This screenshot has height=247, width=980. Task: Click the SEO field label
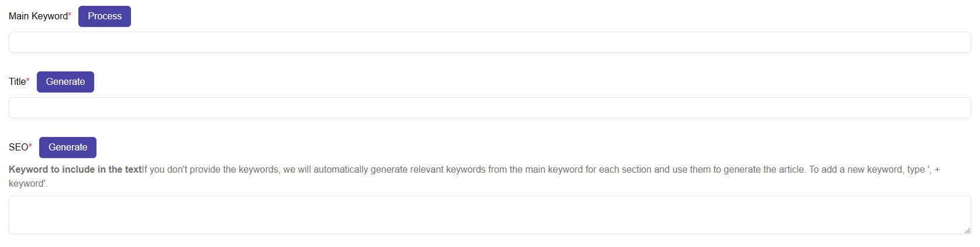(18, 147)
